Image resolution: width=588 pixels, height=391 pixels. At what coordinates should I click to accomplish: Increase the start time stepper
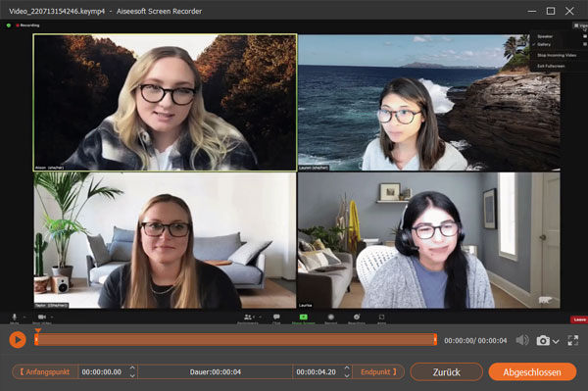pos(132,368)
